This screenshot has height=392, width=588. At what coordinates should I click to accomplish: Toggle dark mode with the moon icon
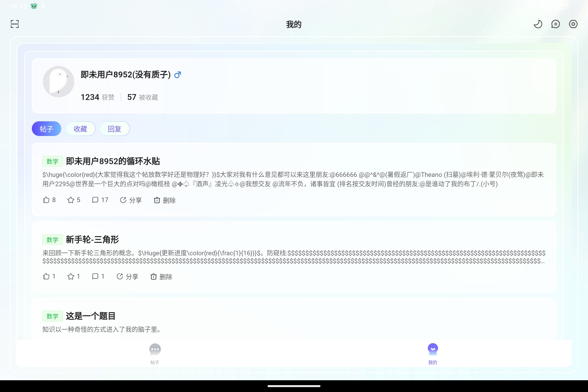tap(538, 24)
